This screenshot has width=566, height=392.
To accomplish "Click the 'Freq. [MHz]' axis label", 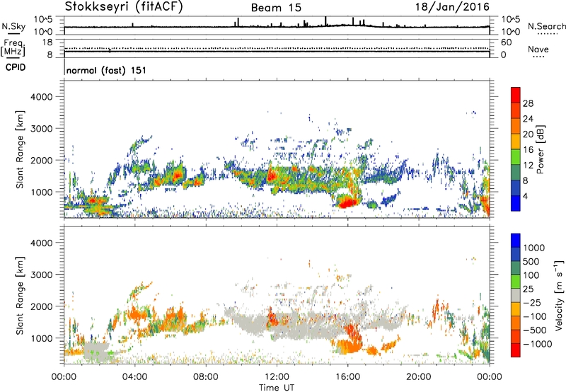I will click(x=13, y=47).
